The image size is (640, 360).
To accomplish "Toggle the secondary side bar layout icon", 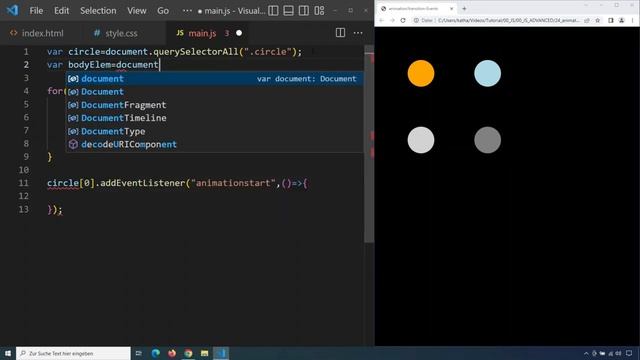I will coord(304,11).
